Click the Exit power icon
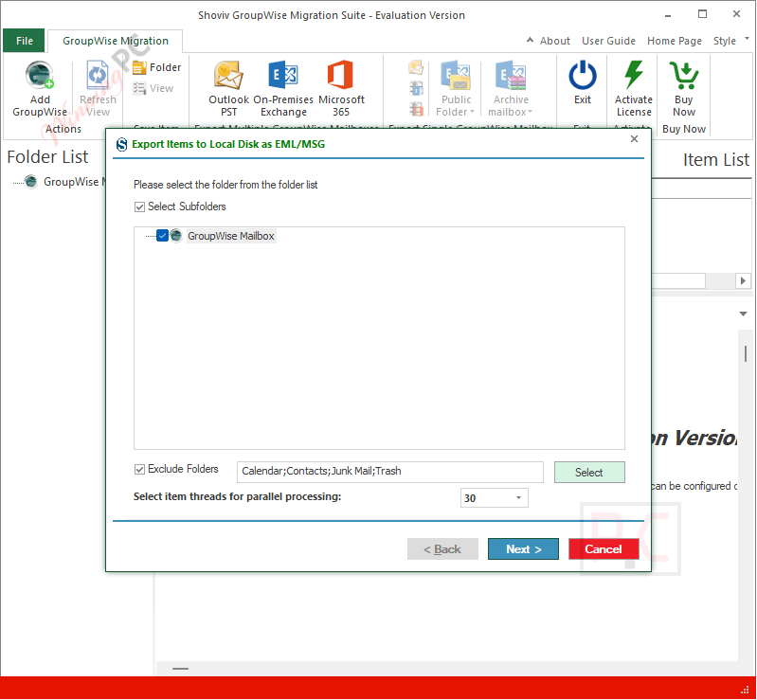 click(583, 76)
